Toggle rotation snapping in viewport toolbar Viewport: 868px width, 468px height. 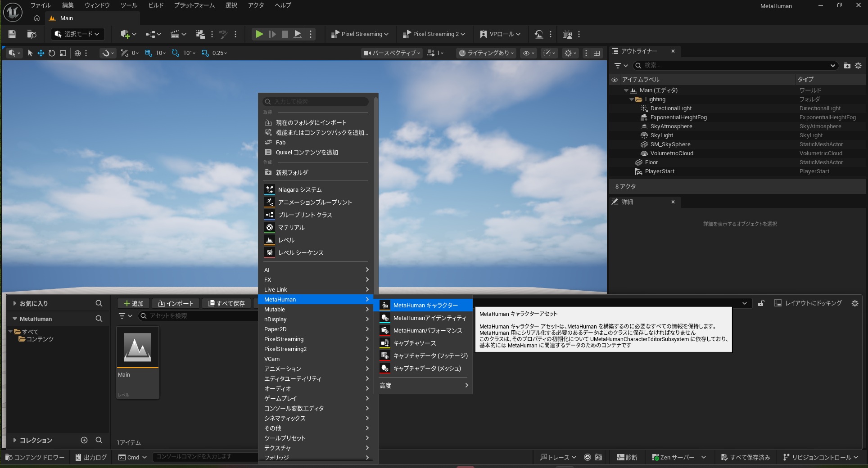click(x=176, y=53)
